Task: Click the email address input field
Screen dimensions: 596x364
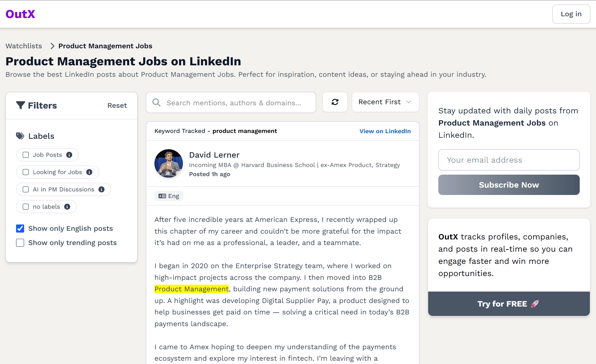Action: (x=509, y=160)
